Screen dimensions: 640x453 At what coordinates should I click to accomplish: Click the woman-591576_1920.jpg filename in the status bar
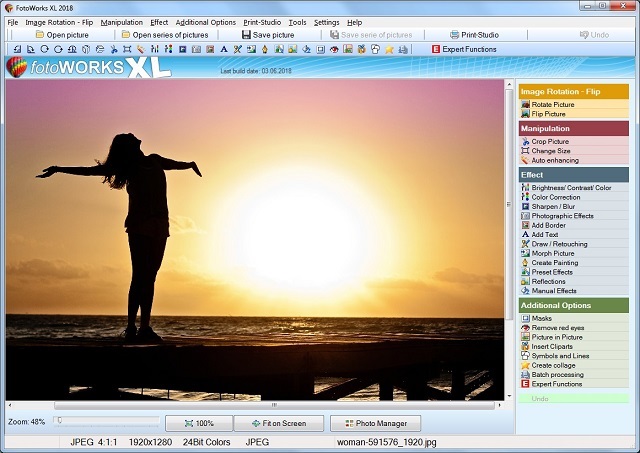coord(387,442)
